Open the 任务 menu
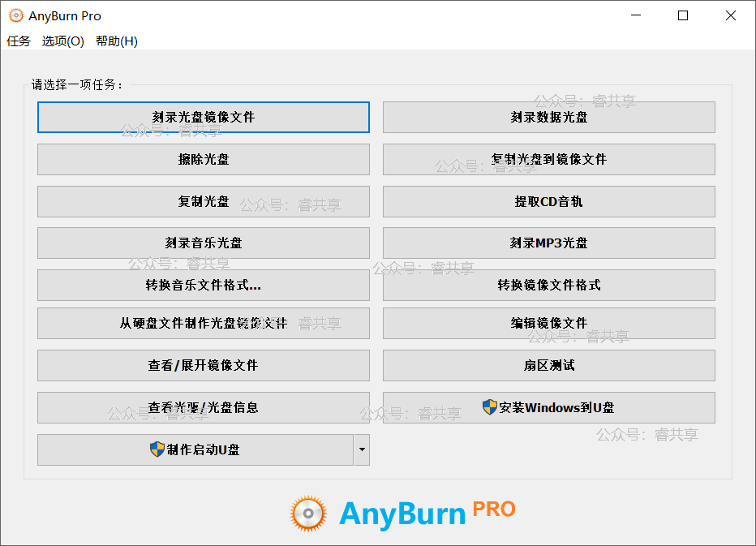Screen dimensions: 756x546 (19, 41)
